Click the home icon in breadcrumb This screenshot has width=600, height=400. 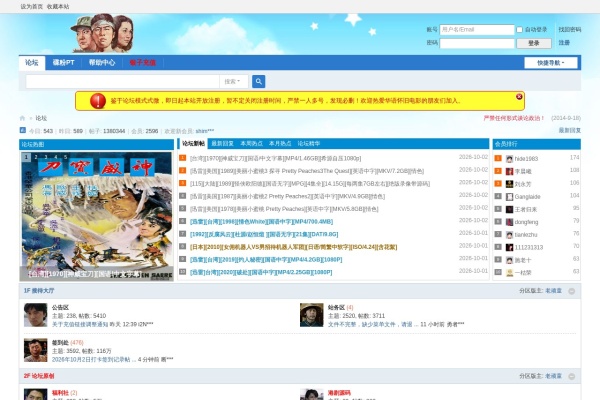pyautogui.click(x=22, y=118)
